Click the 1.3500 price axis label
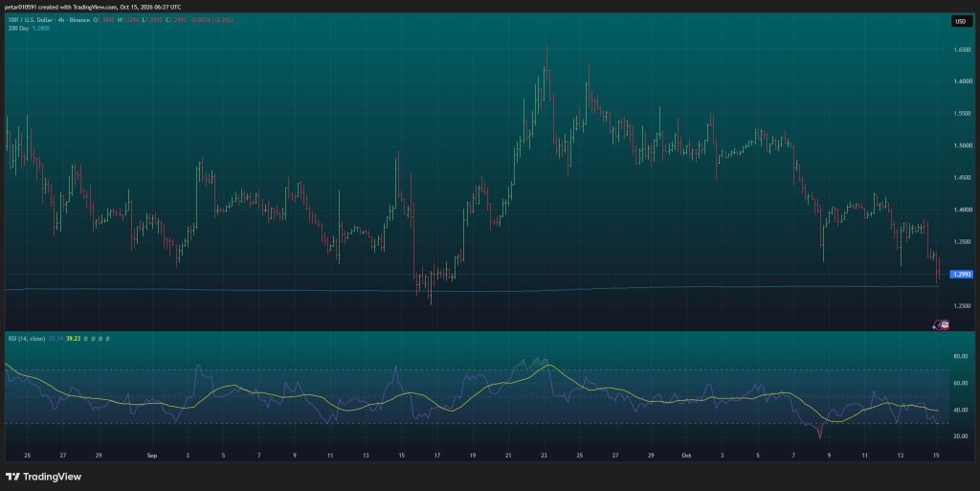The width and height of the screenshot is (980, 491). point(961,242)
